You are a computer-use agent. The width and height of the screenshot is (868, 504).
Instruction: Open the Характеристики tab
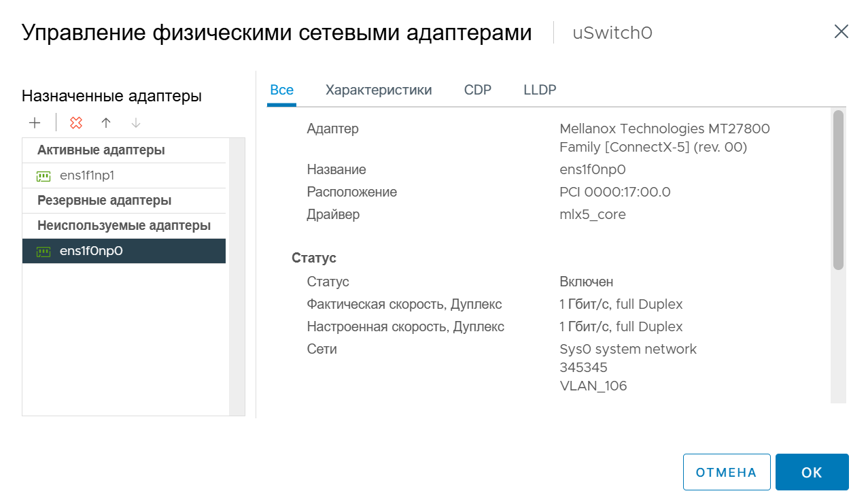click(x=379, y=90)
